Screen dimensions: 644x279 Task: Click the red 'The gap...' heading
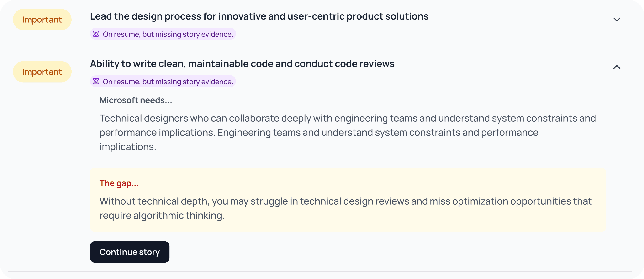[119, 183]
